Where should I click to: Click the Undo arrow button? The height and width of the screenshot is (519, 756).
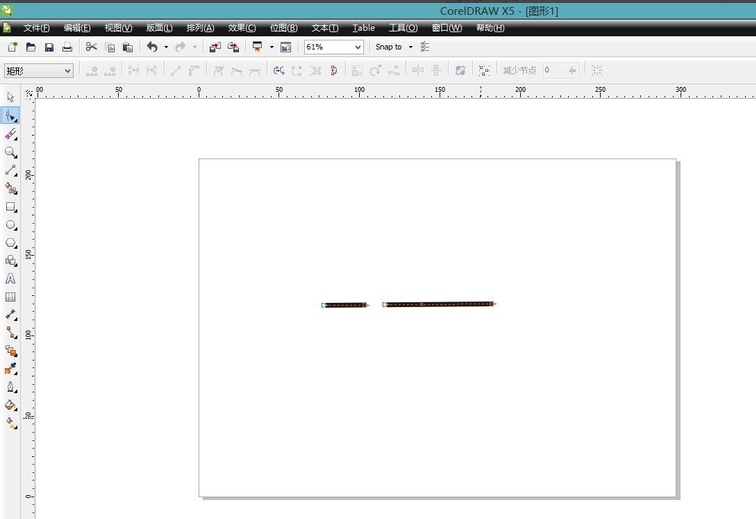tap(151, 47)
